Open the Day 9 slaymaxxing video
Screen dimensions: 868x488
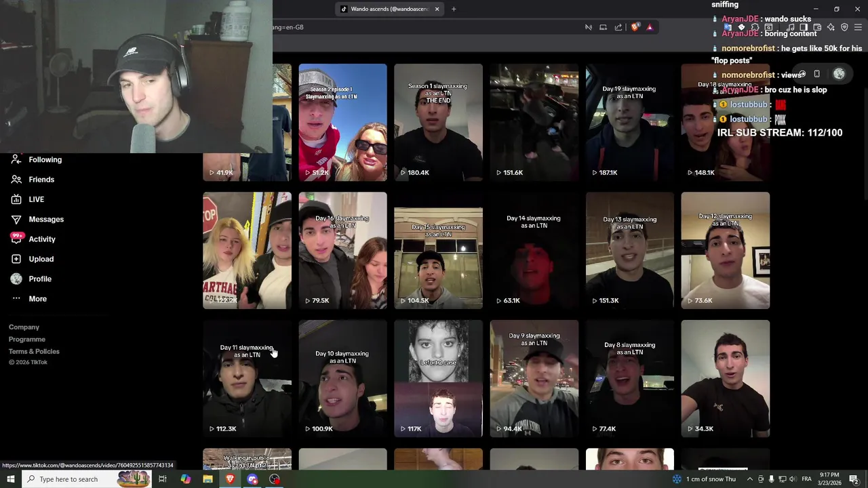(x=534, y=379)
